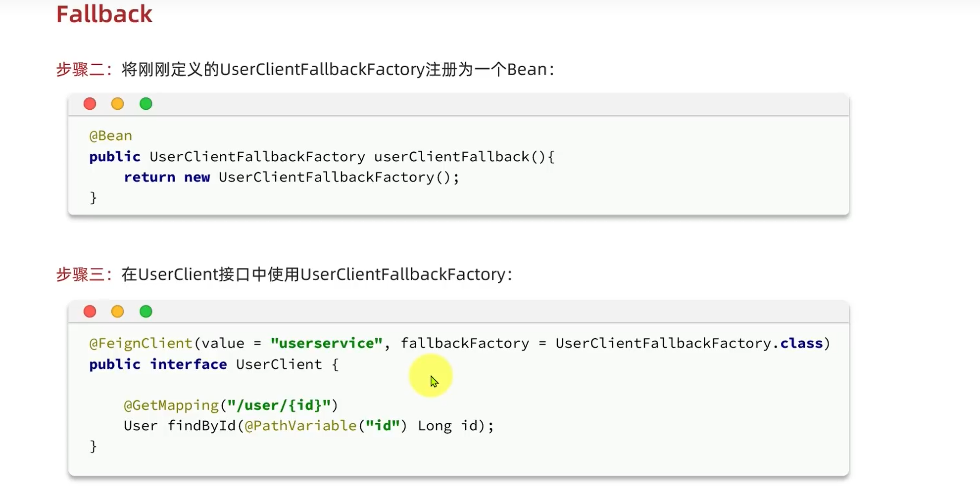This screenshot has width=980, height=490.
Task: Click the @FeignClient annotation
Action: (x=141, y=343)
